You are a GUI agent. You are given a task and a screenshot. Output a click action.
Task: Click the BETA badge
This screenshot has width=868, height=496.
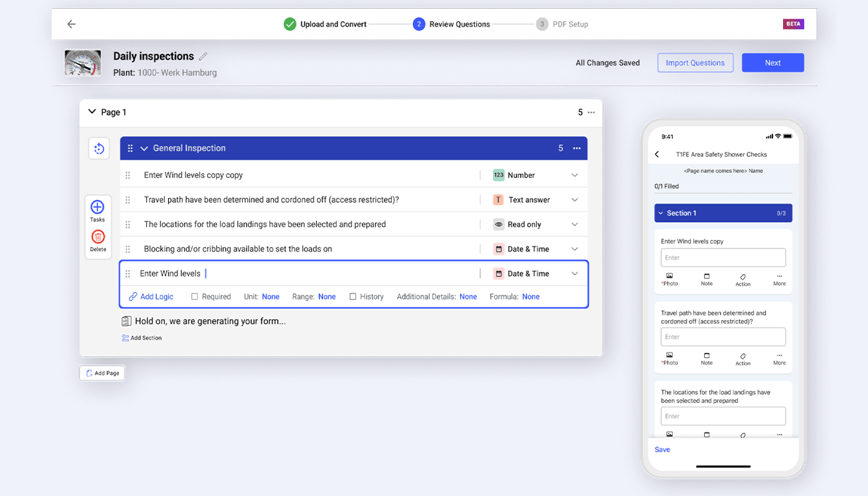pos(793,24)
